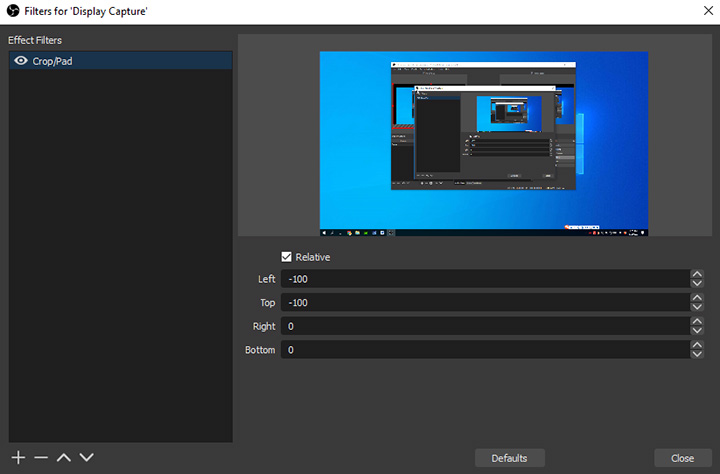Click into the Left value field
720x474 pixels.
coord(484,279)
